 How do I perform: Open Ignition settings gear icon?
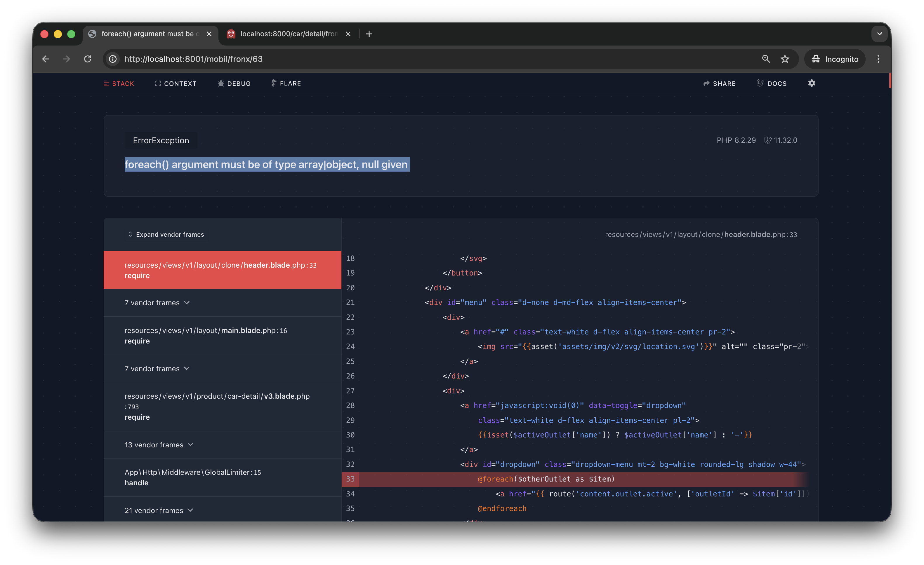(x=812, y=83)
